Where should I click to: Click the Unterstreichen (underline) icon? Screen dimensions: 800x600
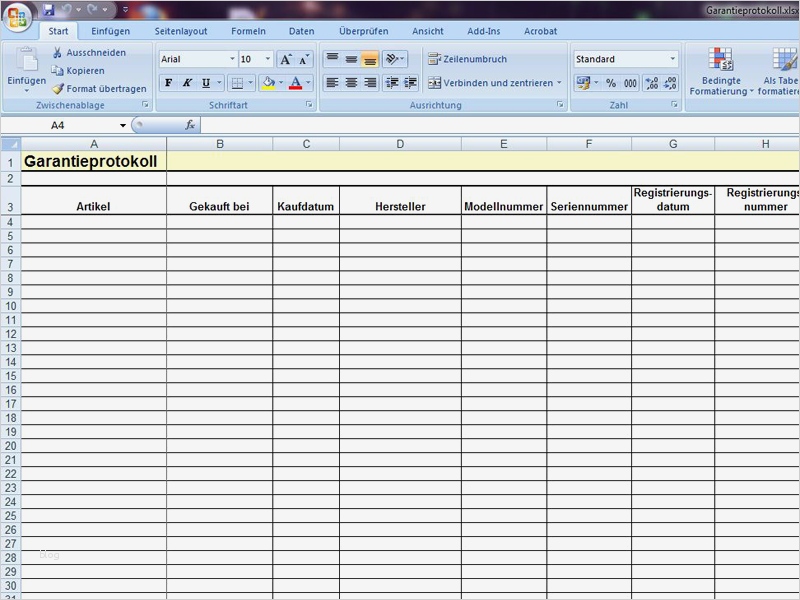[x=205, y=81]
